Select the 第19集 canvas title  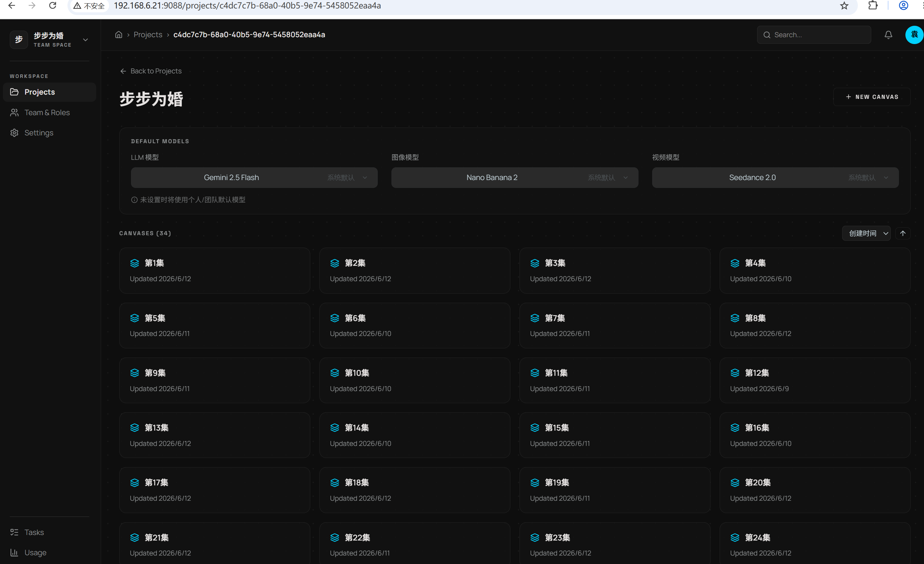pyautogui.click(x=557, y=482)
